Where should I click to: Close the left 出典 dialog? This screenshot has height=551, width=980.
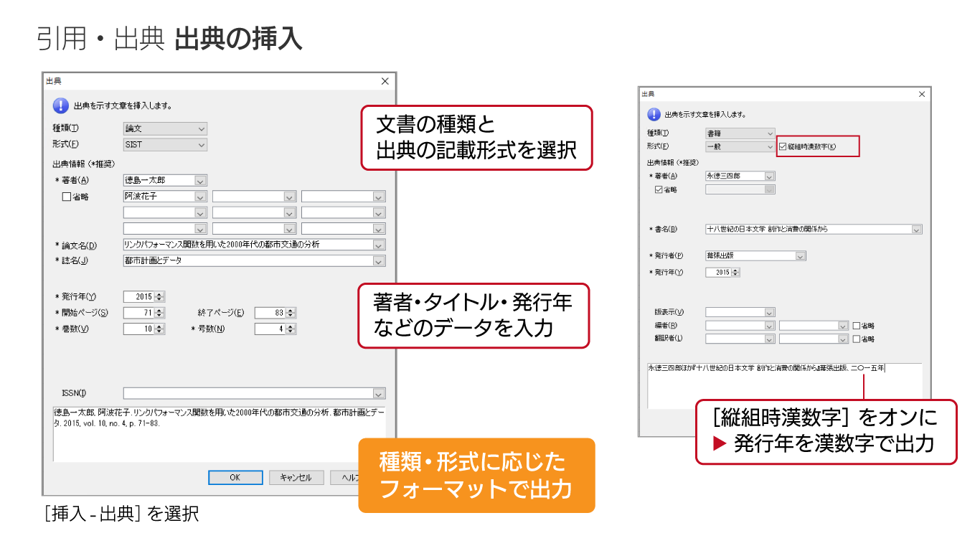point(385,81)
